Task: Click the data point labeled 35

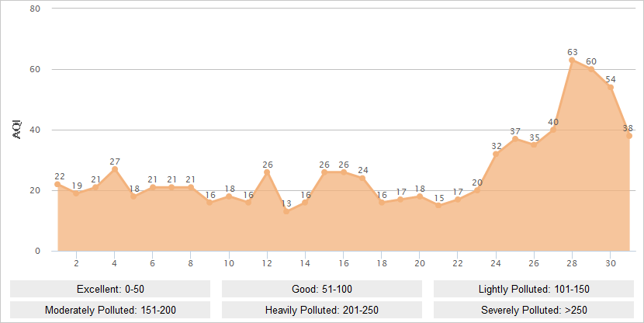Action: coord(534,144)
